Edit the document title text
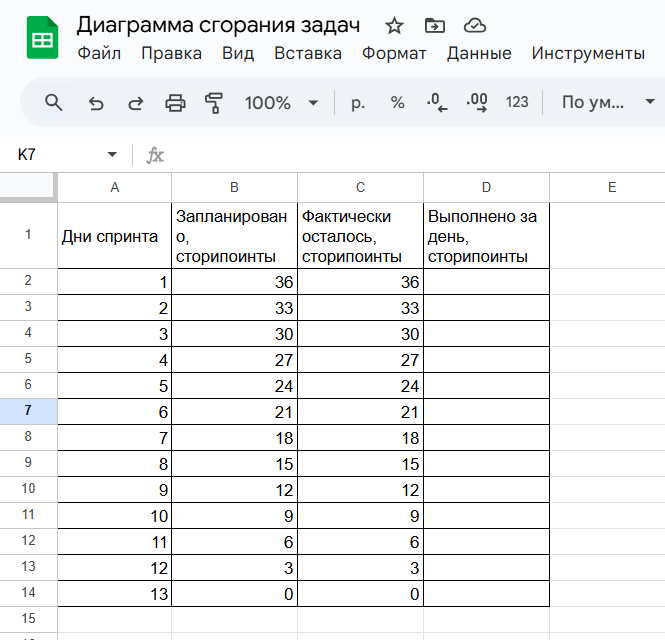The image size is (665, 640). [x=218, y=25]
